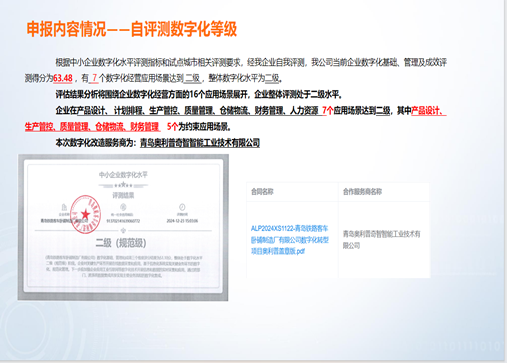Click the red official stamp on certificate
This screenshot has width=507, height=363.
[x=86, y=214]
